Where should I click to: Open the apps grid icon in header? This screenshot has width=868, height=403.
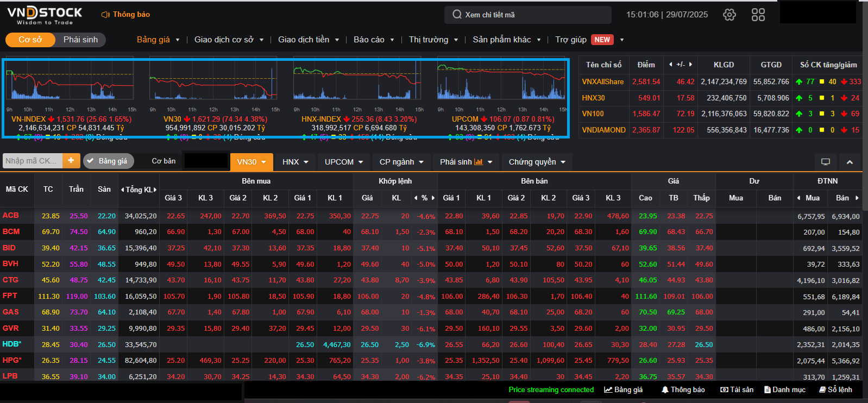pyautogui.click(x=758, y=15)
